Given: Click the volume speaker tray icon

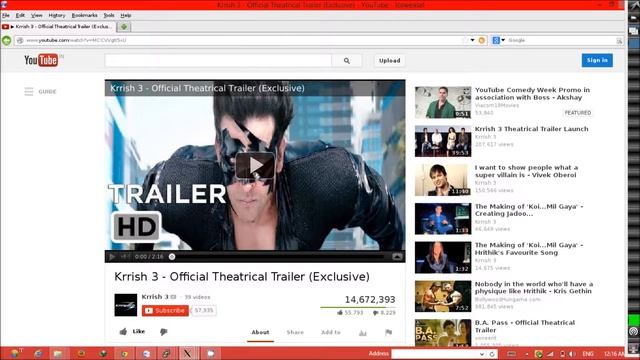Looking at the screenshot, I should click(572, 354).
